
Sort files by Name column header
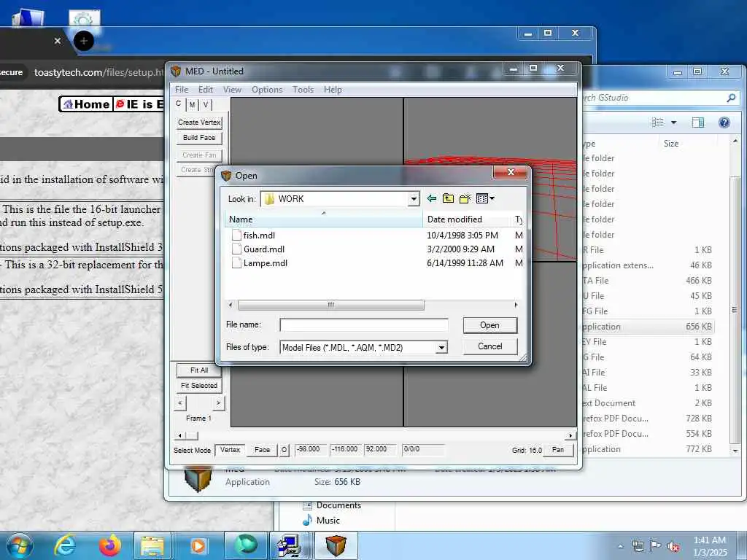point(323,219)
